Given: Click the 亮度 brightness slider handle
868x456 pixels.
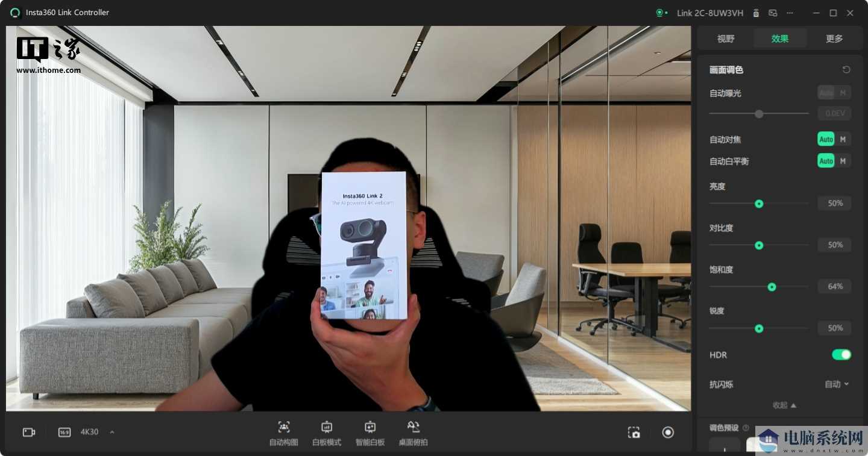Looking at the screenshot, I should tap(759, 204).
